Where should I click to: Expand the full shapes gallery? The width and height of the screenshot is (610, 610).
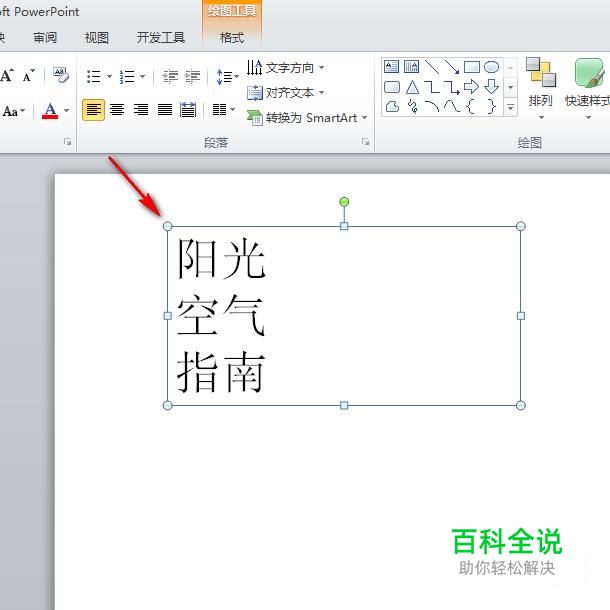pos(511,106)
